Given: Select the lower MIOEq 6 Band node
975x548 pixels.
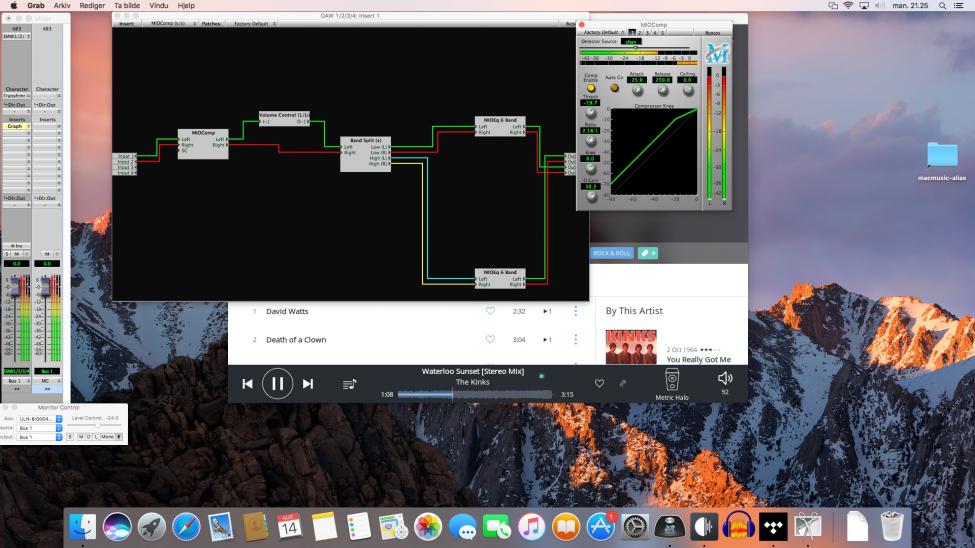Looking at the screenshot, I should [x=500, y=278].
